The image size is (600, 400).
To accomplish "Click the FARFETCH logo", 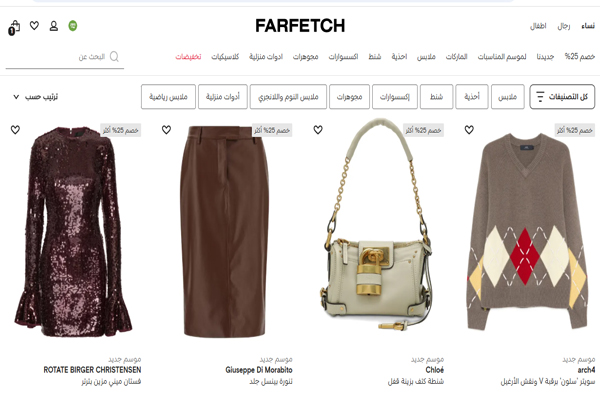I will click(x=300, y=26).
